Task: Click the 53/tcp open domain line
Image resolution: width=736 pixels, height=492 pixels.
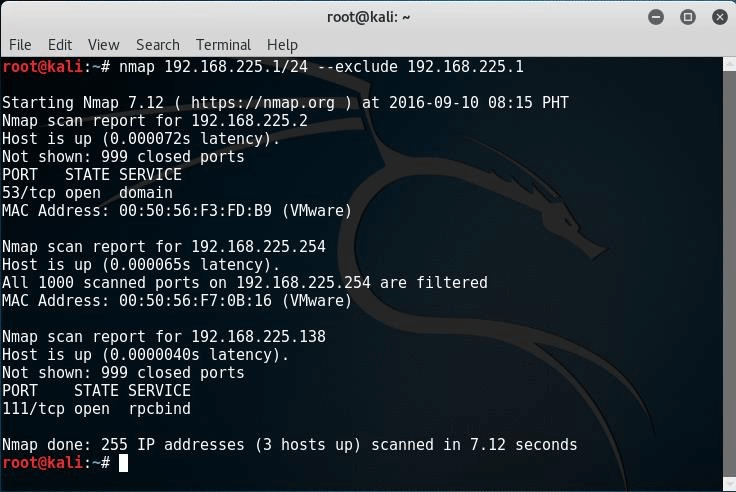Action: pos(87,193)
